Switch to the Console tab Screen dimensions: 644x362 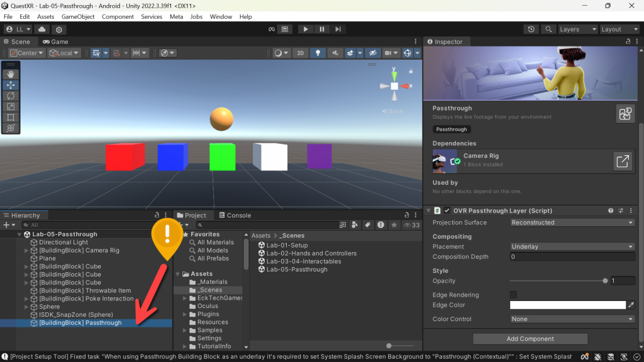[235, 215]
